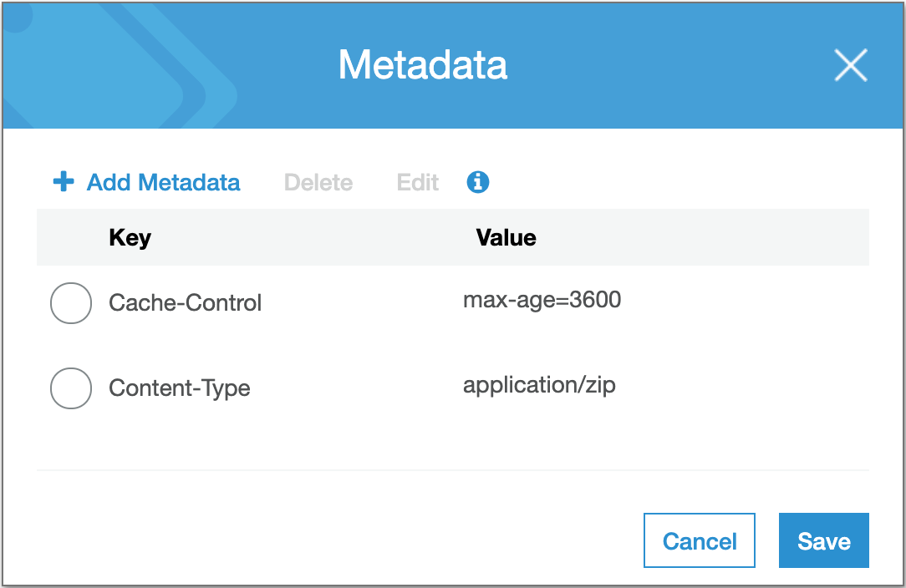Select the Cache-Control radio button
Viewport: 906px width, 588px height.
[71, 303]
